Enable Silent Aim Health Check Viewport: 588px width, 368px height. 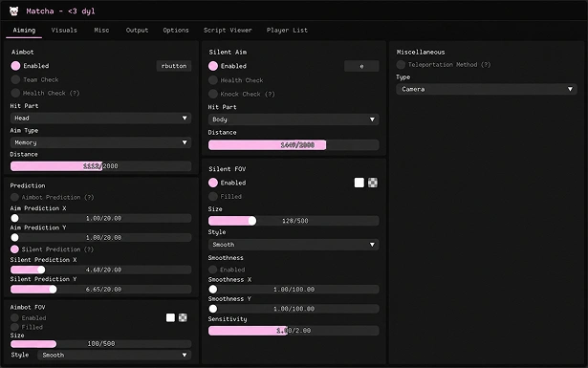(x=213, y=80)
